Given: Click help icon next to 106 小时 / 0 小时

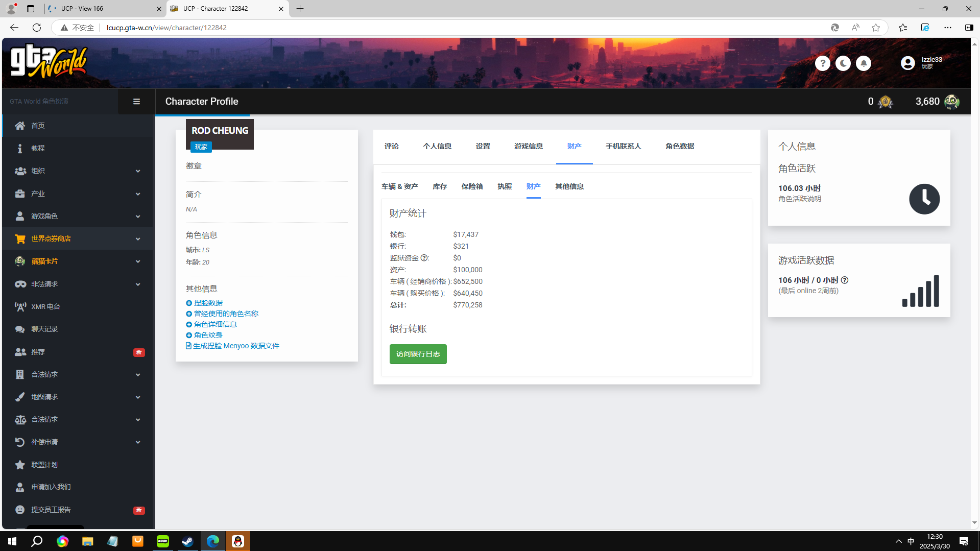Looking at the screenshot, I should click(x=845, y=280).
